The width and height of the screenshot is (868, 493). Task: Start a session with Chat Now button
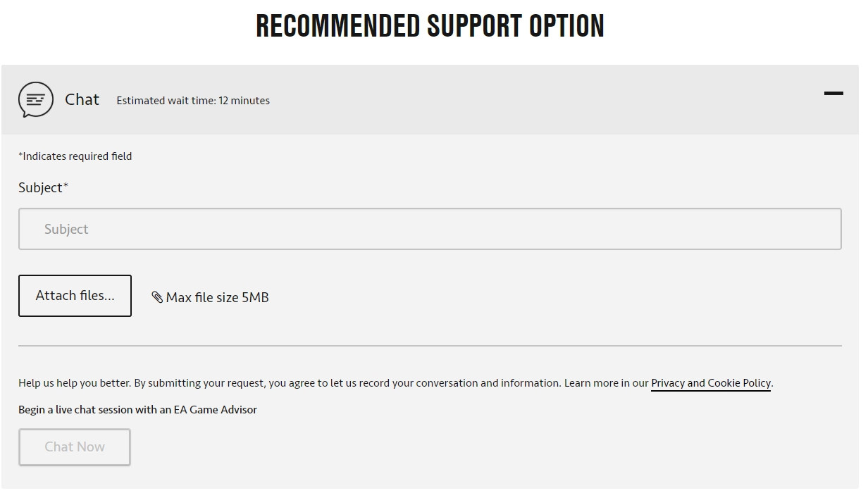75,447
